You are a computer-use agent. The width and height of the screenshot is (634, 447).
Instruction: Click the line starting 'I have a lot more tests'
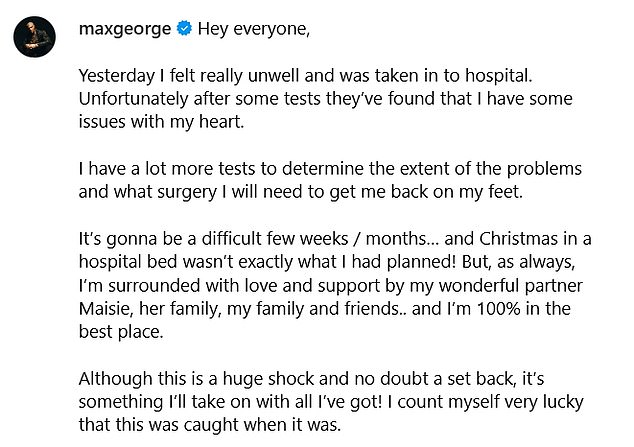330,169
